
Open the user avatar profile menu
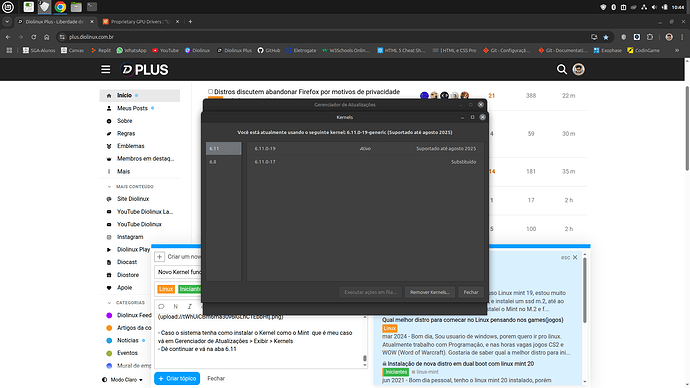click(x=578, y=70)
